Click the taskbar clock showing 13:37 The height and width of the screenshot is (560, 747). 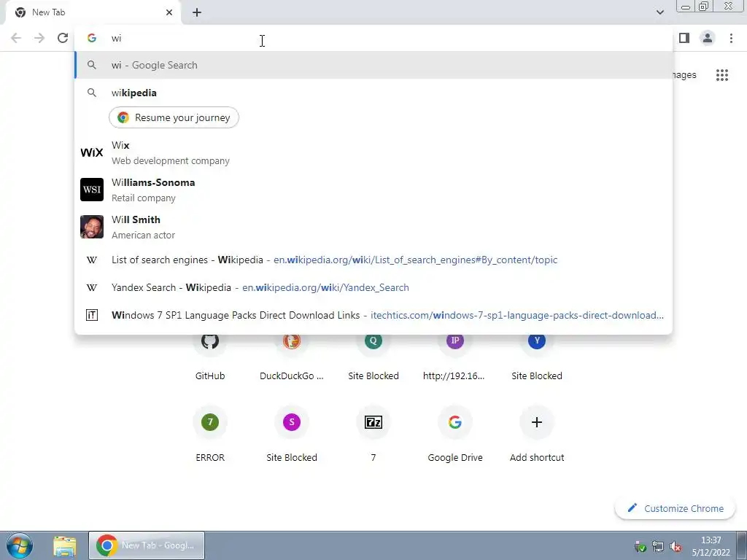tap(711, 546)
